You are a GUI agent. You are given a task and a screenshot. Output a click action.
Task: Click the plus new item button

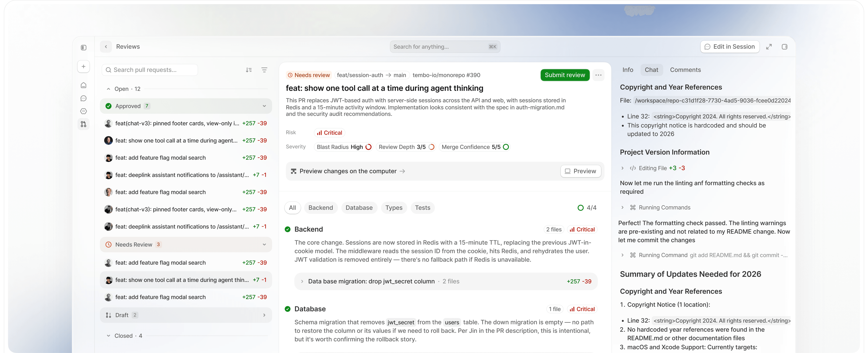tap(84, 66)
